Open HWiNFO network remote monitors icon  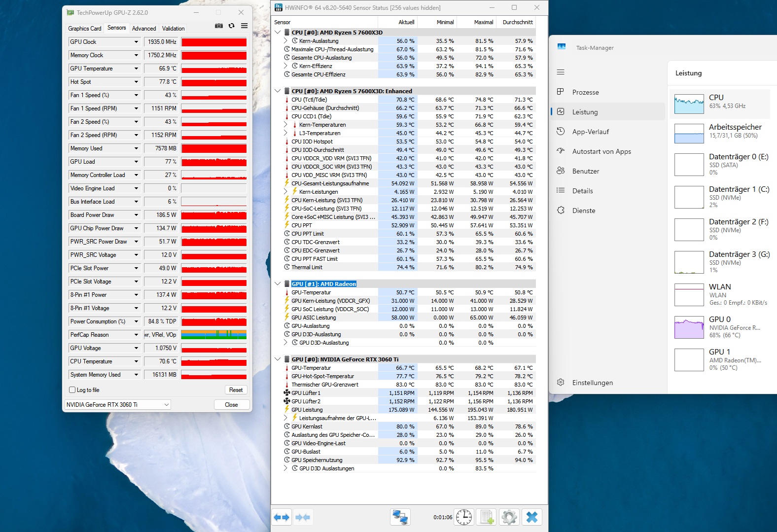click(400, 517)
